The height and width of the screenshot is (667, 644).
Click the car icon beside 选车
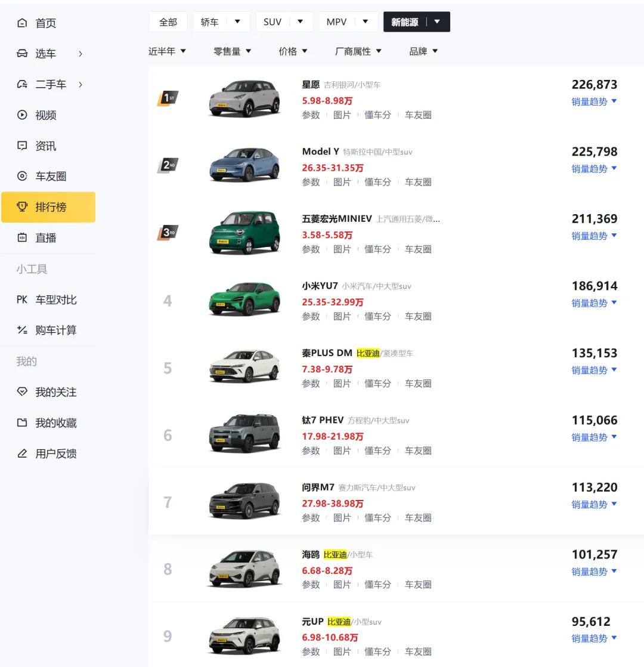22,54
